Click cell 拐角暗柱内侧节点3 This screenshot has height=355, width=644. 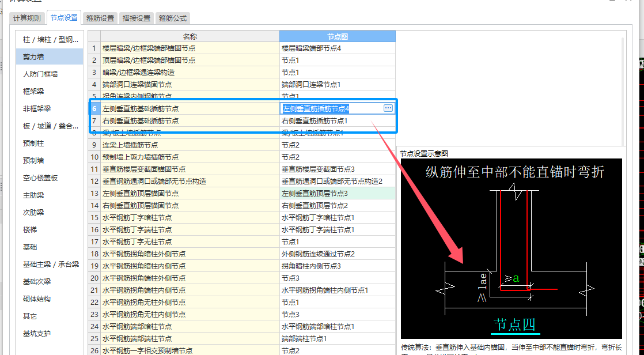pos(337,266)
